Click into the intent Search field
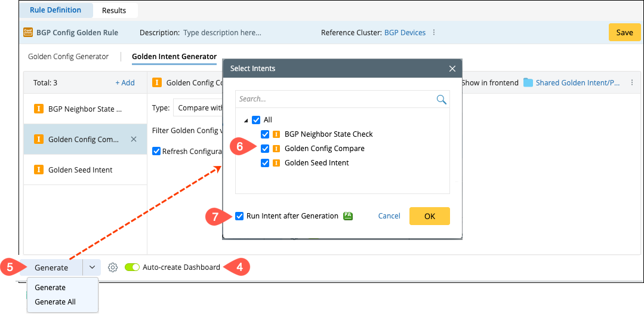This screenshot has width=644, height=314. point(334,99)
